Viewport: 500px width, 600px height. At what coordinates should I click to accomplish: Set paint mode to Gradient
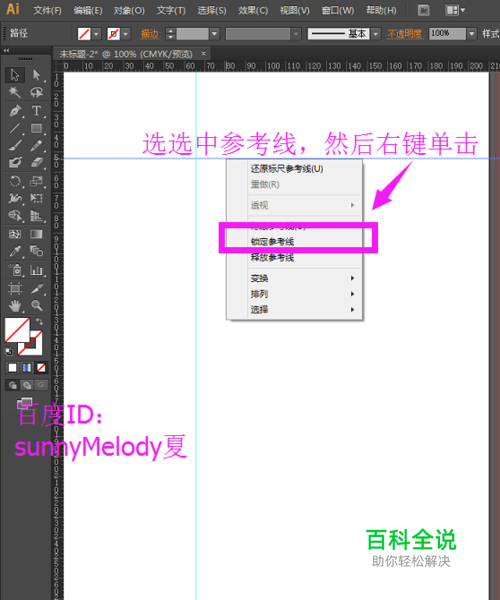point(27,368)
